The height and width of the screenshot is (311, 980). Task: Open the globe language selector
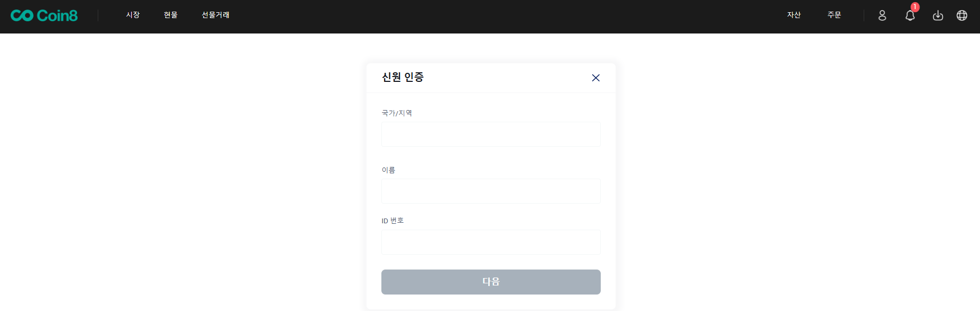[x=962, y=15]
